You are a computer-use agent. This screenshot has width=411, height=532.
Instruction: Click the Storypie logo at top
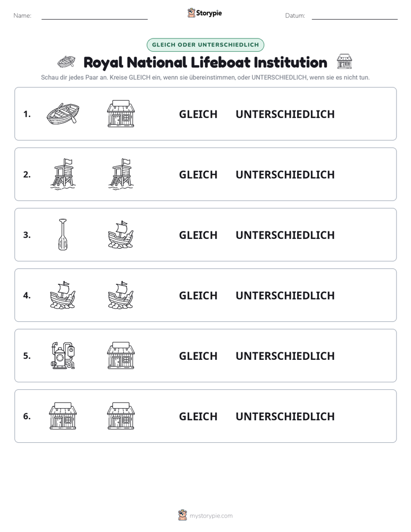(205, 13)
